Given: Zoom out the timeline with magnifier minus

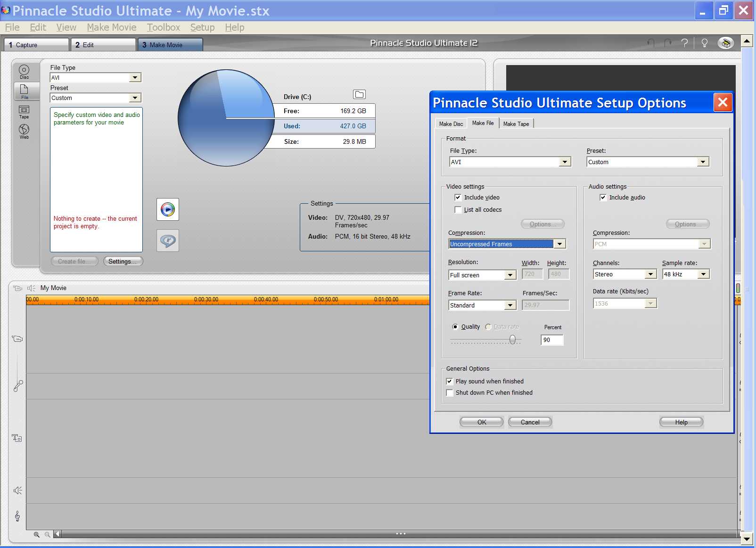Looking at the screenshot, I should pyautogui.click(x=47, y=534).
